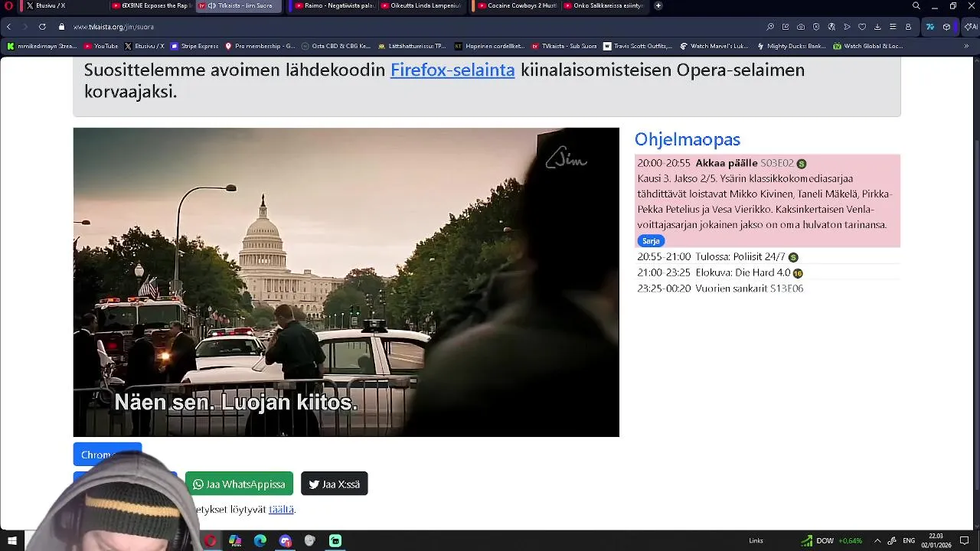The height and width of the screenshot is (551, 980).
Task: Click the live video player
Action: [346, 282]
